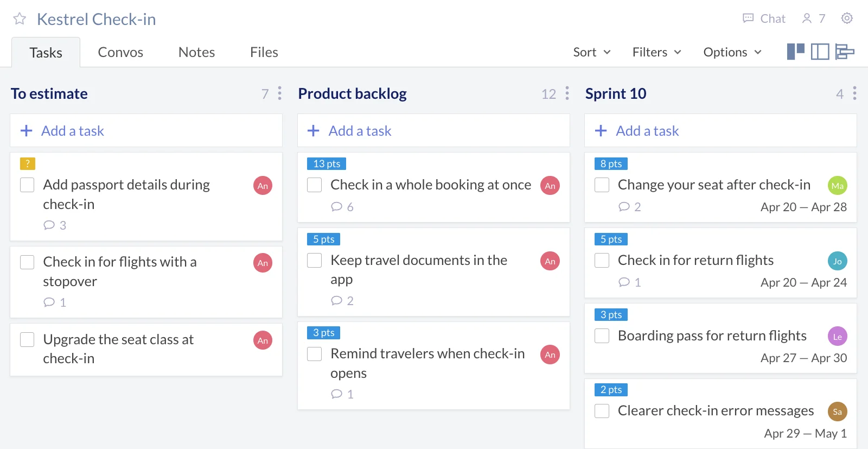Check off Check in a whole booking at once
Image resolution: width=868 pixels, height=449 pixels.
click(x=315, y=185)
